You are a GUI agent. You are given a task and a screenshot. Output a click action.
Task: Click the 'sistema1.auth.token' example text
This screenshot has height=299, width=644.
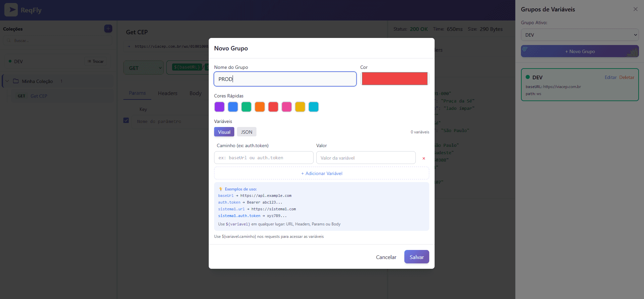[239, 216]
